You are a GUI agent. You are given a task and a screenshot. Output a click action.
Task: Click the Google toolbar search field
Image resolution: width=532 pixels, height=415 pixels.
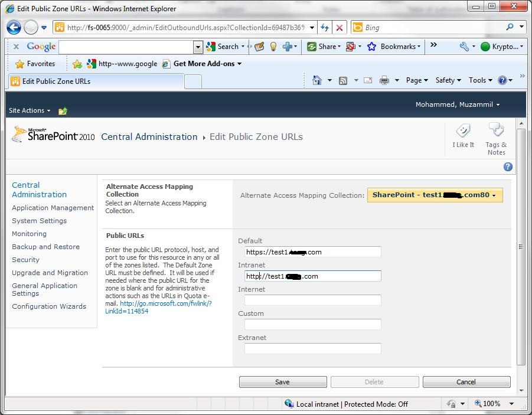pyautogui.click(x=126, y=47)
